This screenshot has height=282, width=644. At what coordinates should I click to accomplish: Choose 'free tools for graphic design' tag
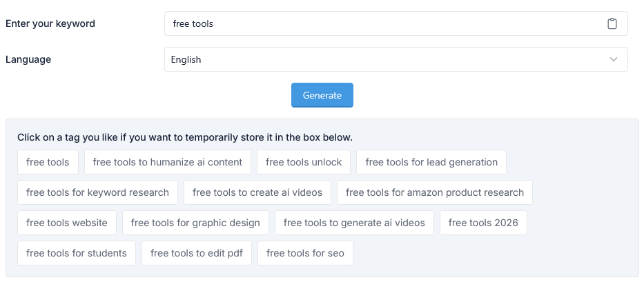(x=195, y=223)
